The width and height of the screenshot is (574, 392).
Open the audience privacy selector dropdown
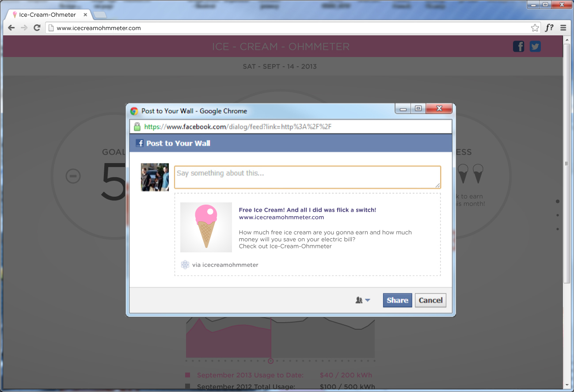point(363,300)
